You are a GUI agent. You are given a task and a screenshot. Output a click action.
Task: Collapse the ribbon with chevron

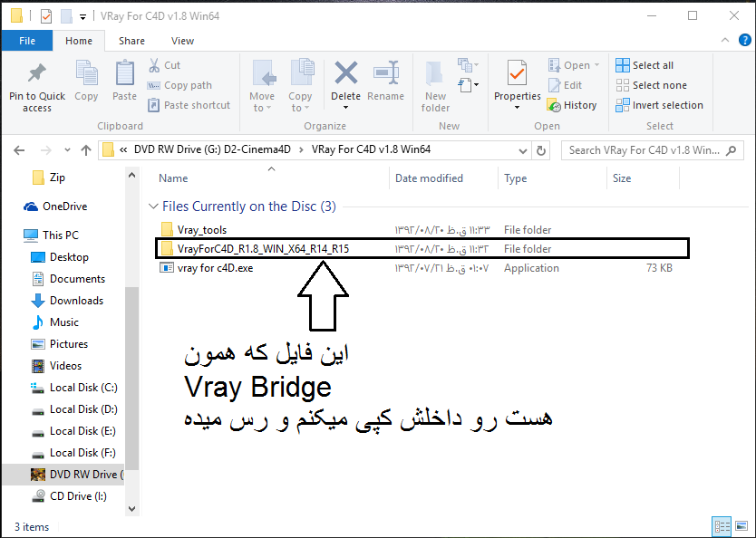tap(724, 41)
